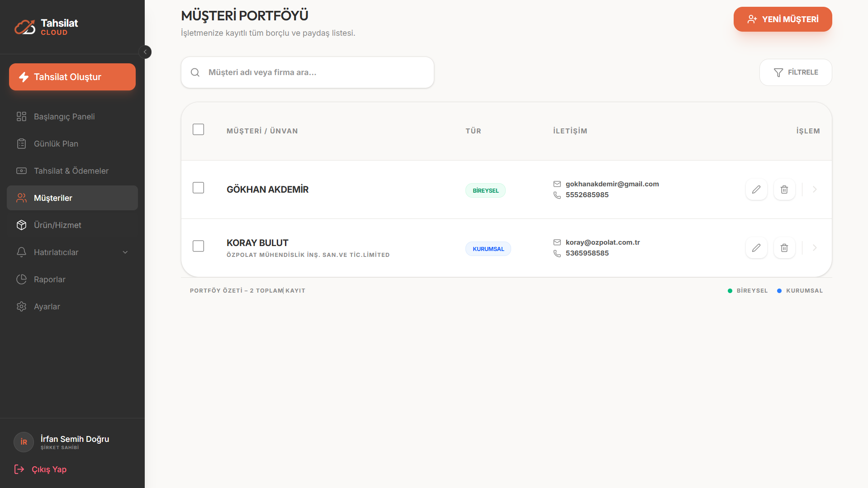
Task: Open Başlangıç Paneli from the sidebar
Action: [72, 117]
